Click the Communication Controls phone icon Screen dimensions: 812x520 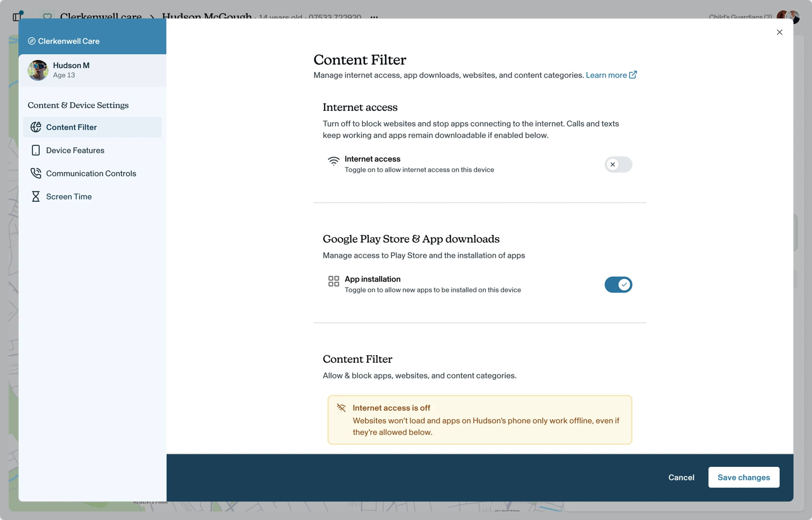(x=36, y=173)
